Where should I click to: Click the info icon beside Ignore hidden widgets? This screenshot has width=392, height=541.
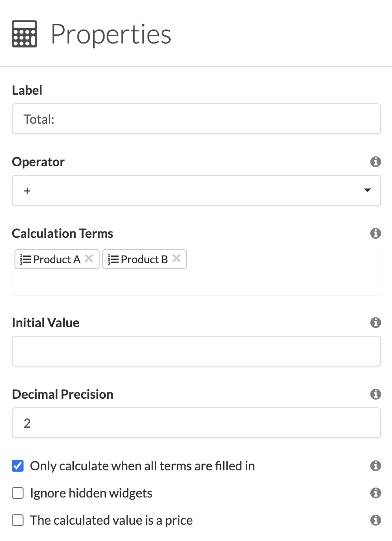[x=375, y=493]
